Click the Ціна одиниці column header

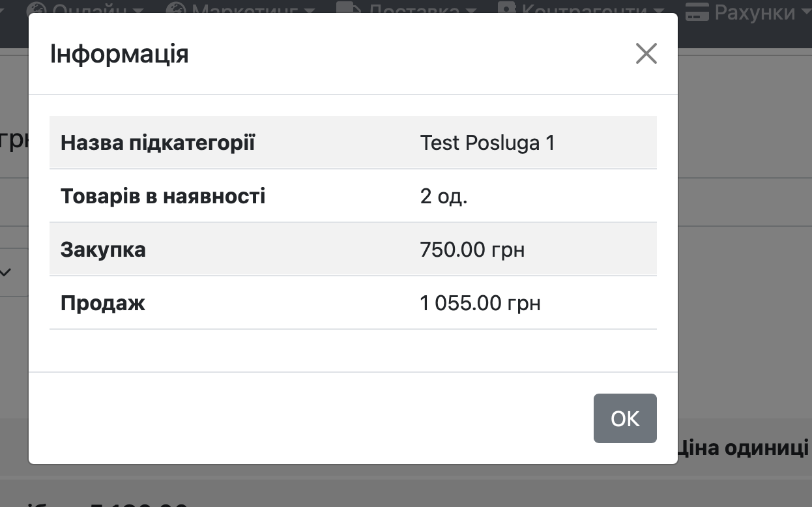pos(744,448)
